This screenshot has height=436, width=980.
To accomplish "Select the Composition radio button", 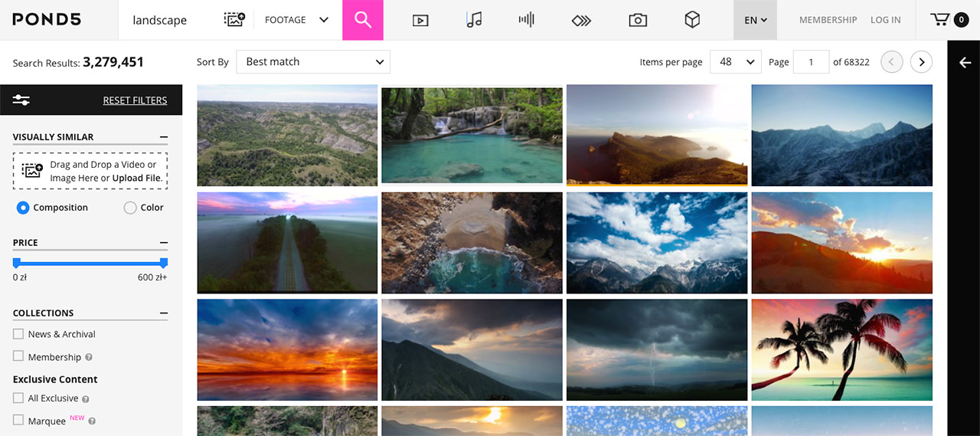I will (x=23, y=208).
